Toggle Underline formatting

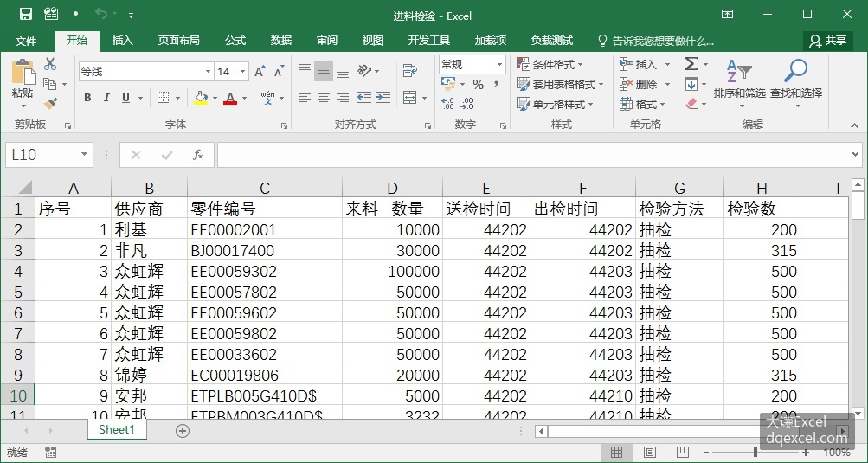coord(125,98)
